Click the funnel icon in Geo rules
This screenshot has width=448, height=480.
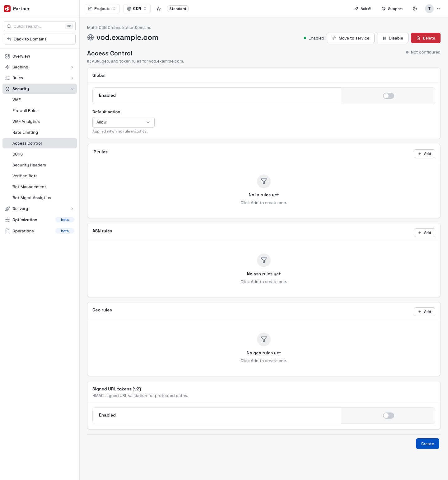[264, 339]
